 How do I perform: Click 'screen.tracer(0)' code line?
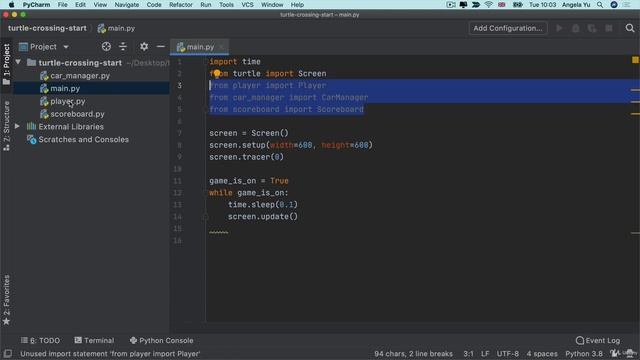pos(246,157)
